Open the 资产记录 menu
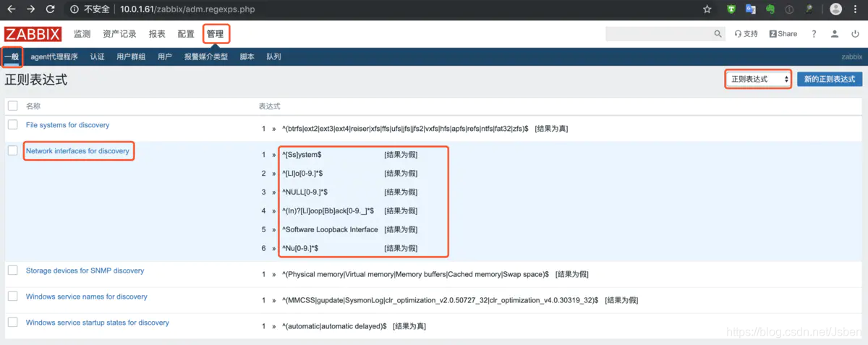The height and width of the screenshot is (345, 868). (119, 34)
